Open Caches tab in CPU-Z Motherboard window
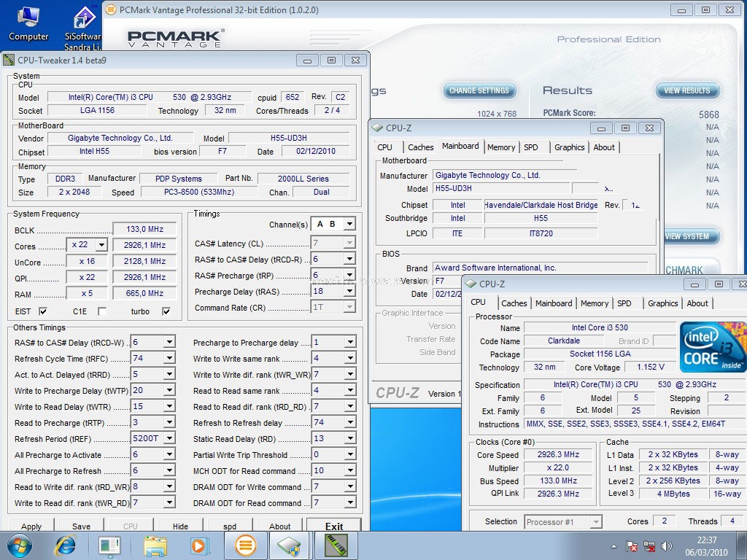Image resolution: width=747 pixels, height=560 pixels. click(x=421, y=147)
